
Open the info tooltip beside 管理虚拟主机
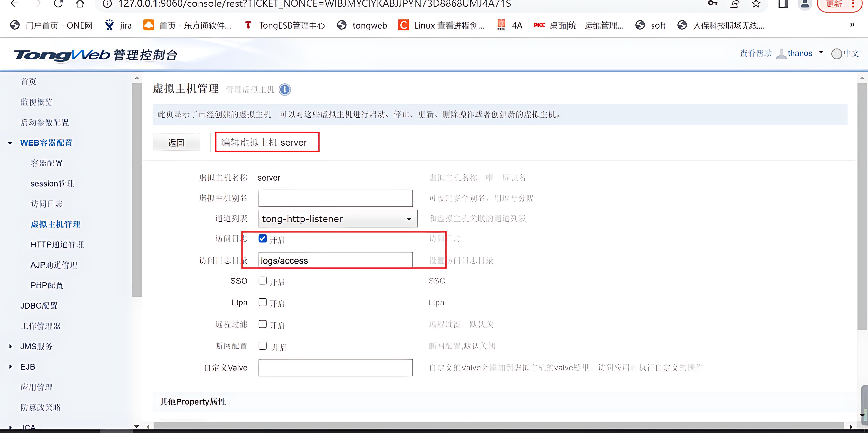pyautogui.click(x=285, y=89)
